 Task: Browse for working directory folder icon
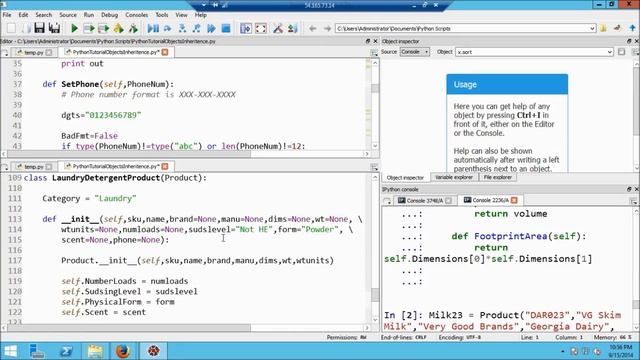click(603, 28)
